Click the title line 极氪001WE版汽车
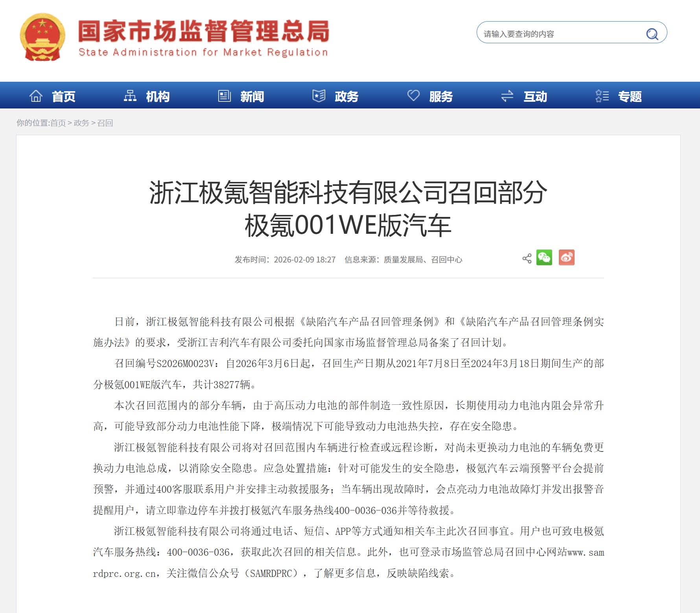The width and height of the screenshot is (700, 613). coord(348,226)
